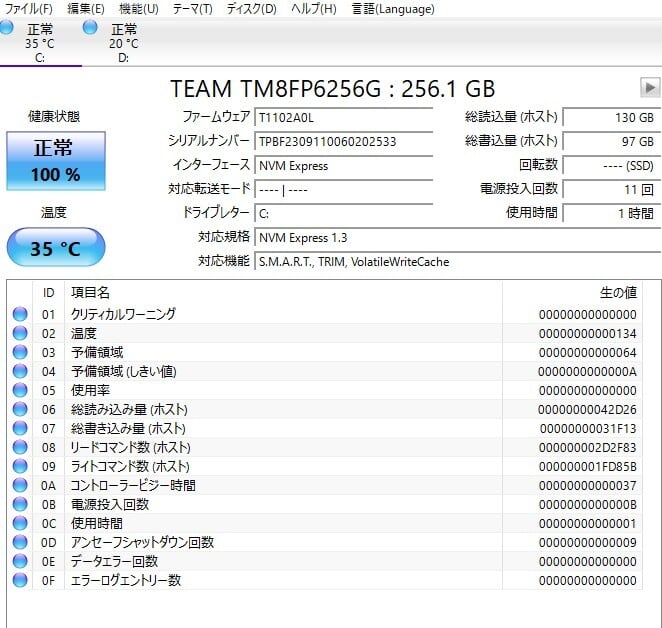
Task: Open the 言語(Language) menu
Action: click(393, 9)
